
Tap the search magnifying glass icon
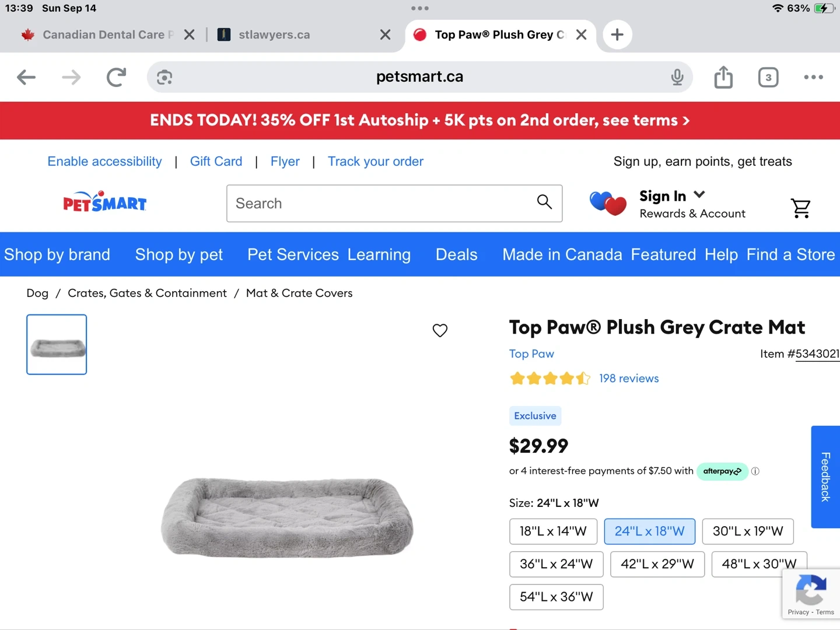tap(544, 202)
